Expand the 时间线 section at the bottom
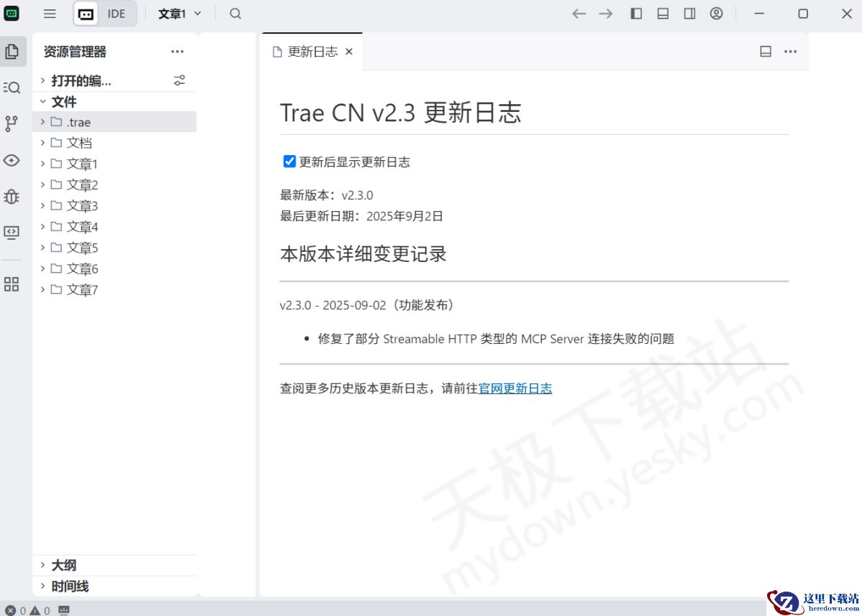This screenshot has height=616, width=862. coord(68,586)
